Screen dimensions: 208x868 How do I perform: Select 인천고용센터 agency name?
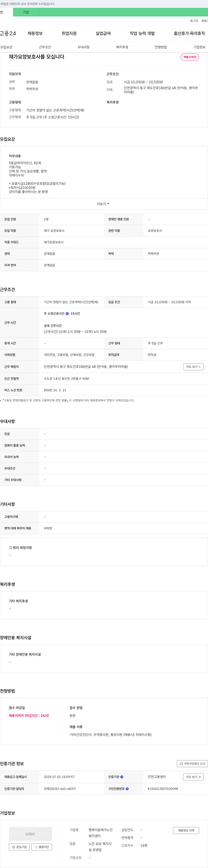pyautogui.click(x=157, y=777)
